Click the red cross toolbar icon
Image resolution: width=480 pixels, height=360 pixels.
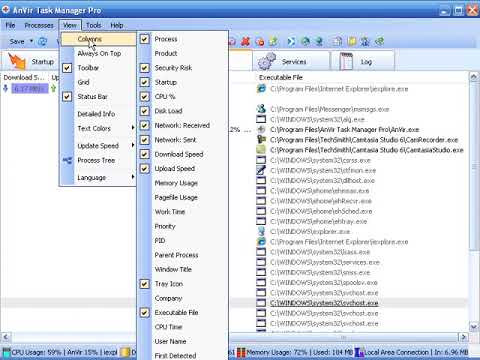coord(246,42)
